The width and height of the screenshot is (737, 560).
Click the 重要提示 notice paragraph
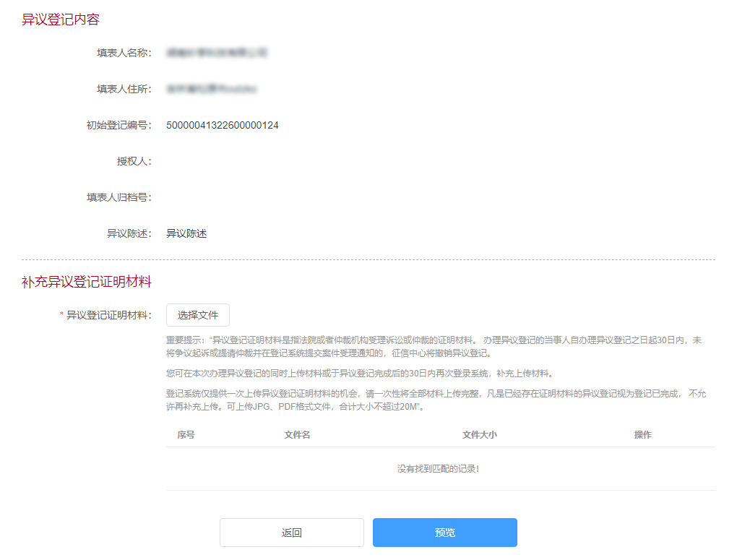[x=434, y=347]
